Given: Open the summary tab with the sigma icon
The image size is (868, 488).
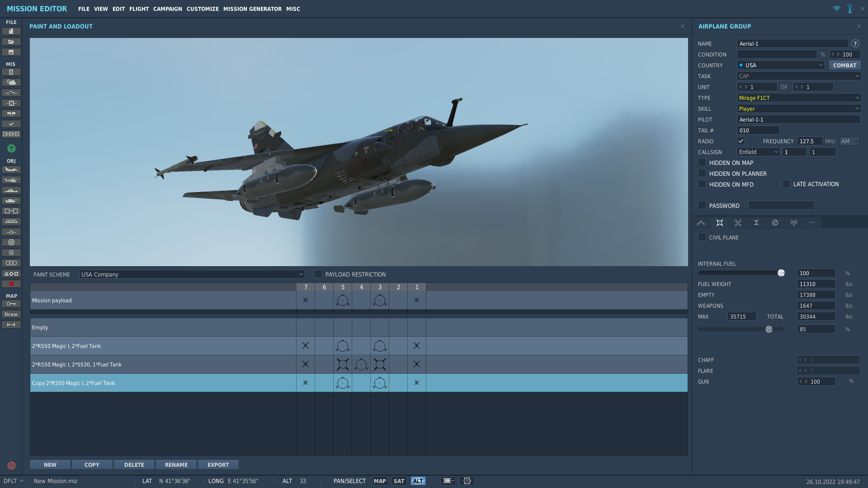Looking at the screenshot, I should 756,222.
